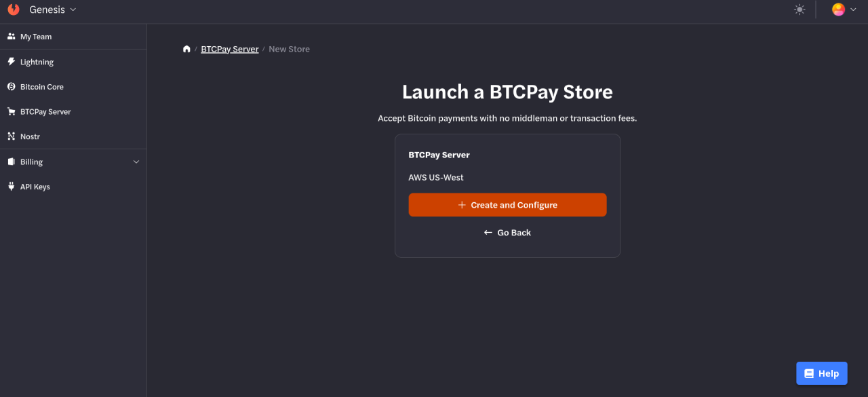Go to home via breadcrumb icon
The image size is (868, 397).
tap(186, 49)
